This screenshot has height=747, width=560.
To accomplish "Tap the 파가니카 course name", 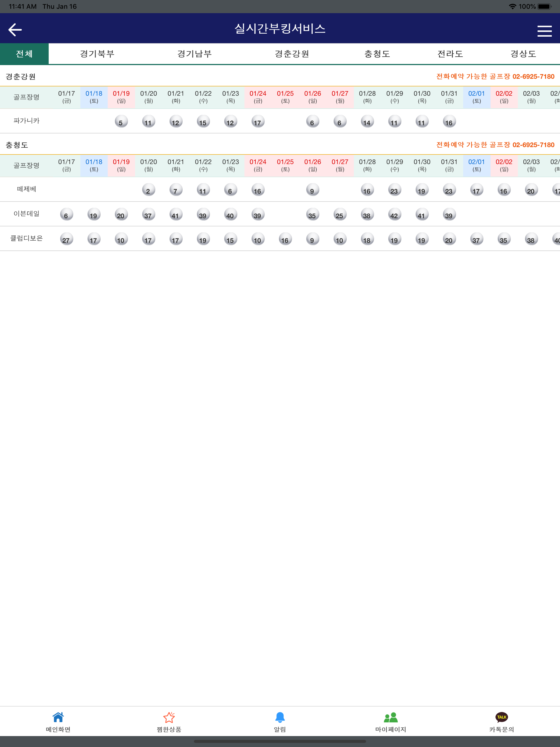I will point(26,121).
